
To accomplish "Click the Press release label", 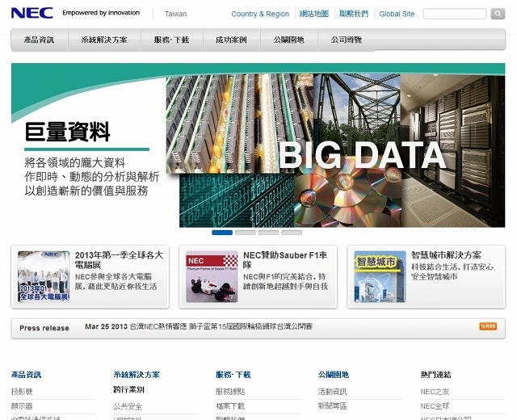I will [x=44, y=328].
